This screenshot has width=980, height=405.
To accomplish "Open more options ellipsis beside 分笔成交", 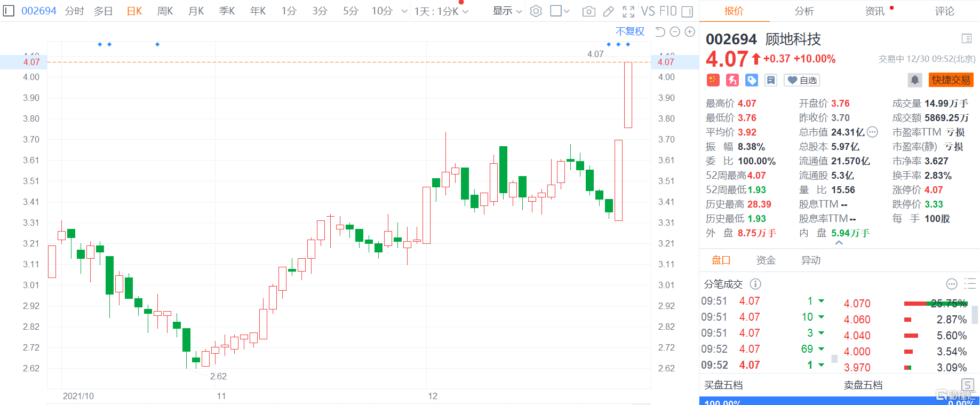I will (952, 284).
